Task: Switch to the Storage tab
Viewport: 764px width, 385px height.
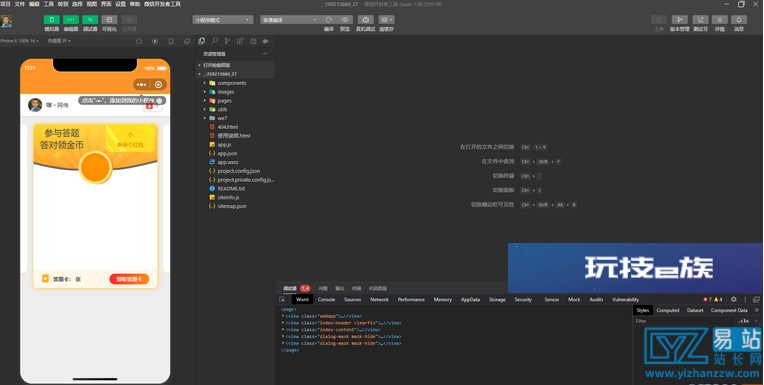Action: pos(497,299)
